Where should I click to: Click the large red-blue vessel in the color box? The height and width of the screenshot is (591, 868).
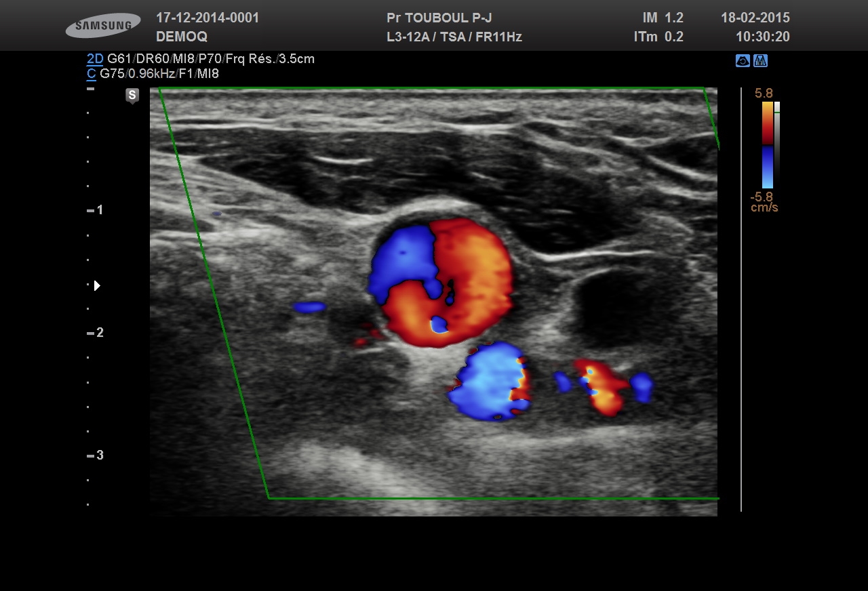coord(441,281)
